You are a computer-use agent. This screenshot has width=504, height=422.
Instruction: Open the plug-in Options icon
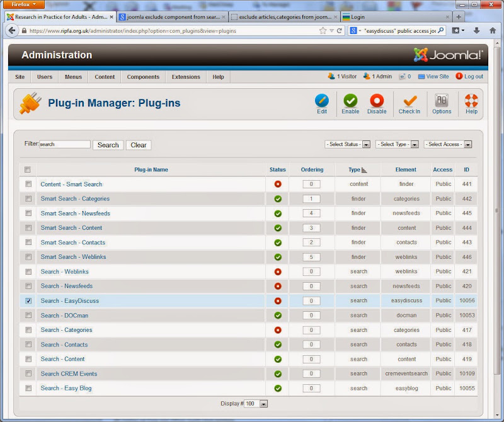(x=442, y=101)
